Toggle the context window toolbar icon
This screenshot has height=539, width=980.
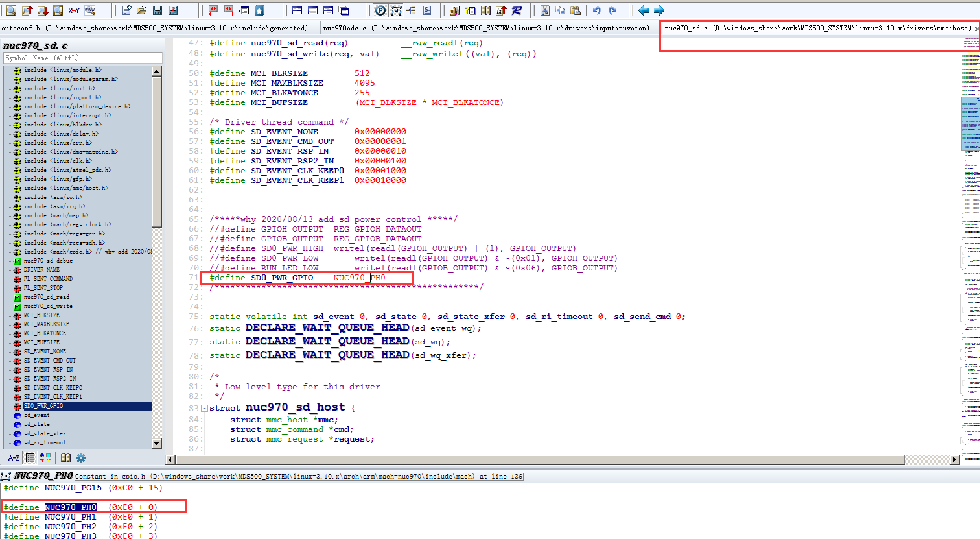tap(396, 10)
